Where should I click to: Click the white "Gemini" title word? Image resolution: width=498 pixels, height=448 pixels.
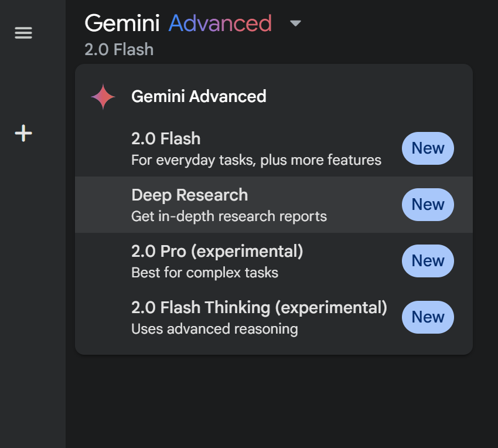tap(122, 23)
